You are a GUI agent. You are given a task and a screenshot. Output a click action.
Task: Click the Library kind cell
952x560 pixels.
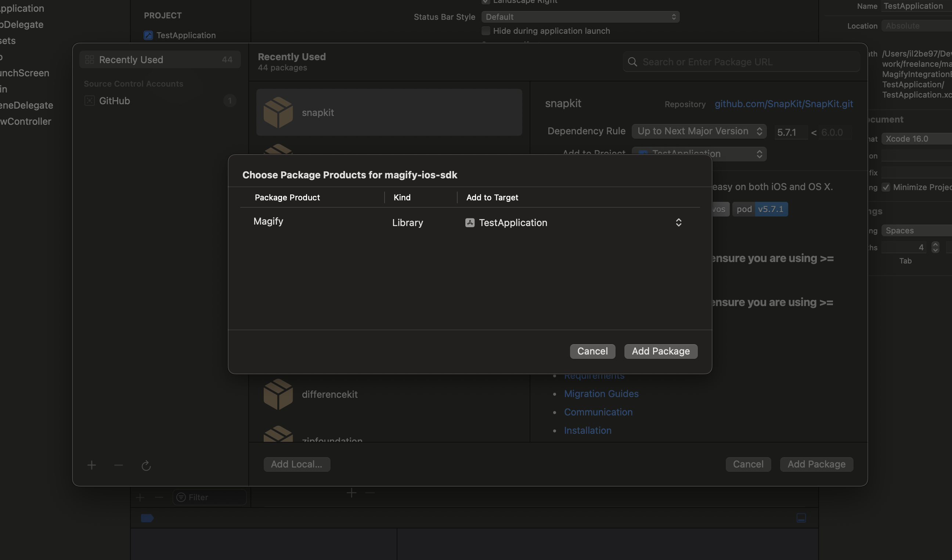(407, 223)
